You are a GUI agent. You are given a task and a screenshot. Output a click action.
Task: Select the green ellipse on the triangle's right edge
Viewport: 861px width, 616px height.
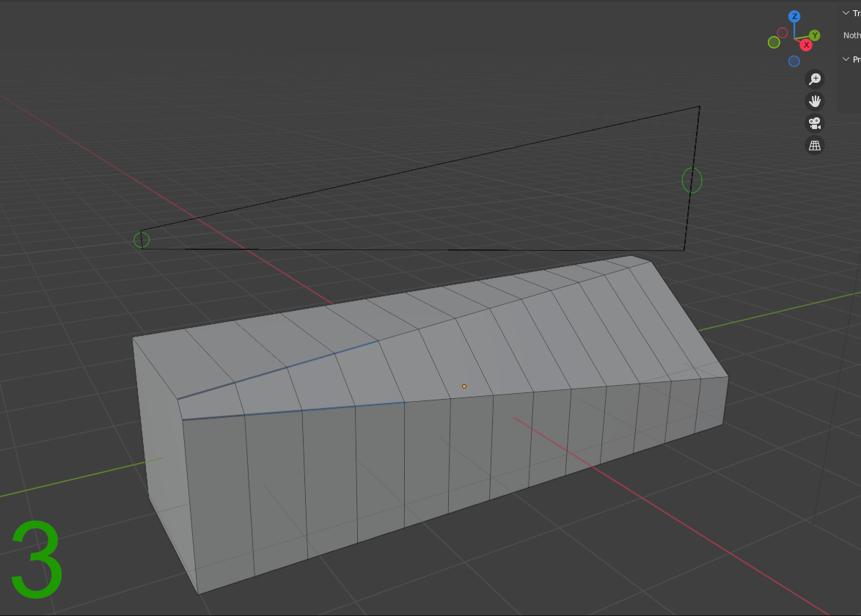tap(692, 180)
